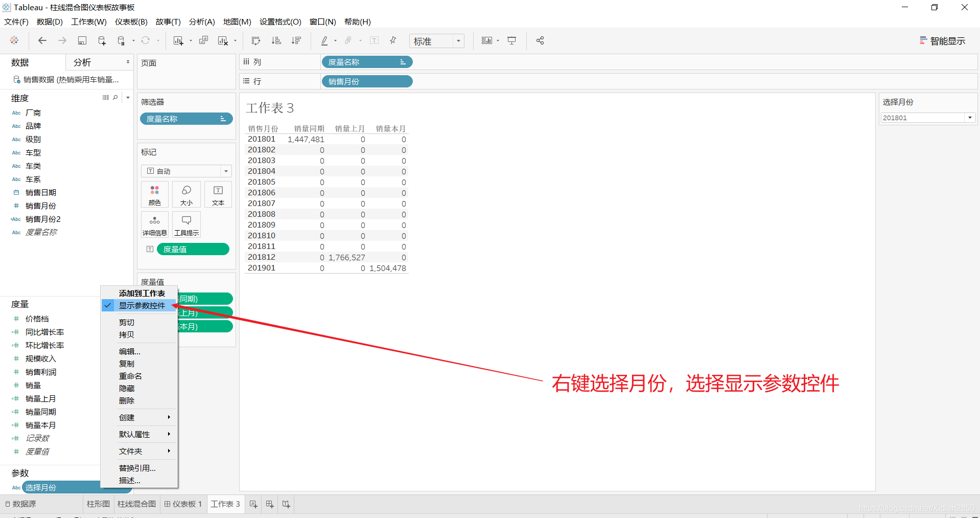This screenshot has height=518, width=980.
Task: Click the clear sheet icon
Action: [x=223, y=40]
